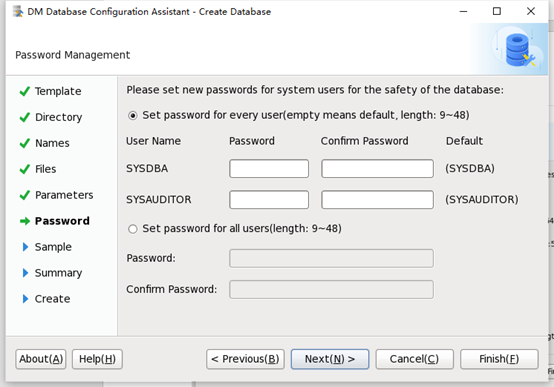Image resolution: width=554 pixels, height=387 pixels.
Task: Click the Finish(F) button
Action: [x=499, y=359]
